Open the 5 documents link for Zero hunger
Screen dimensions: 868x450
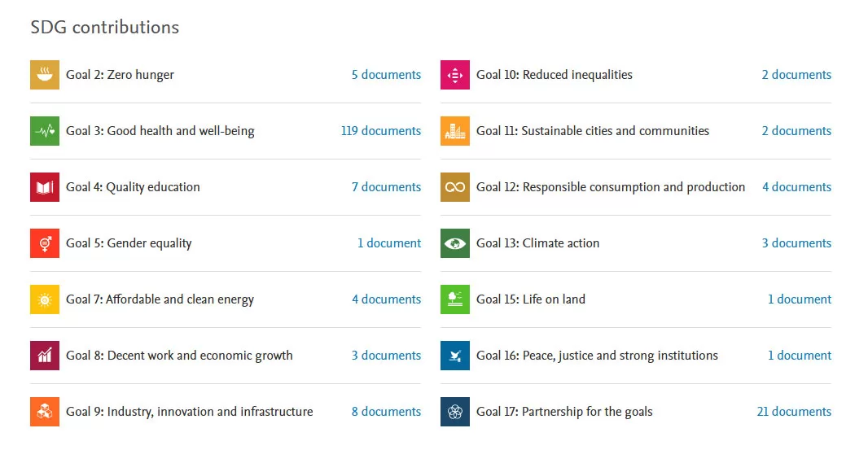coord(387,75)
